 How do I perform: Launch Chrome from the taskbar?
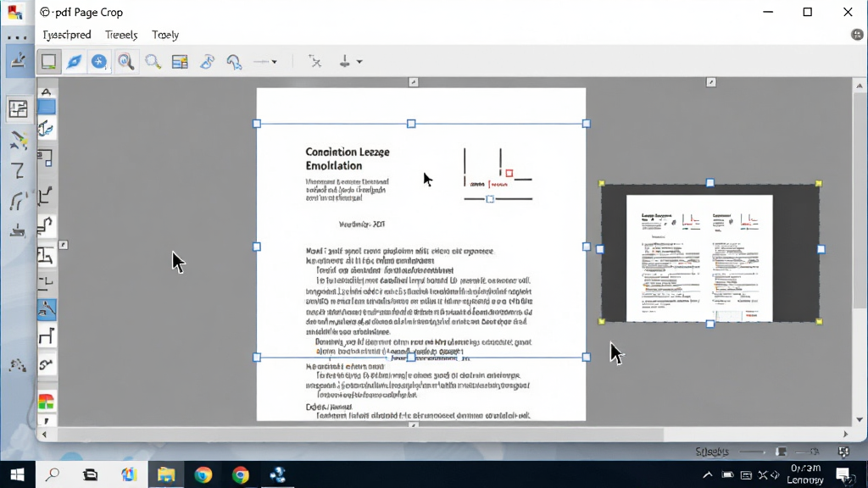pyautogui.click(x=240, y=474)
